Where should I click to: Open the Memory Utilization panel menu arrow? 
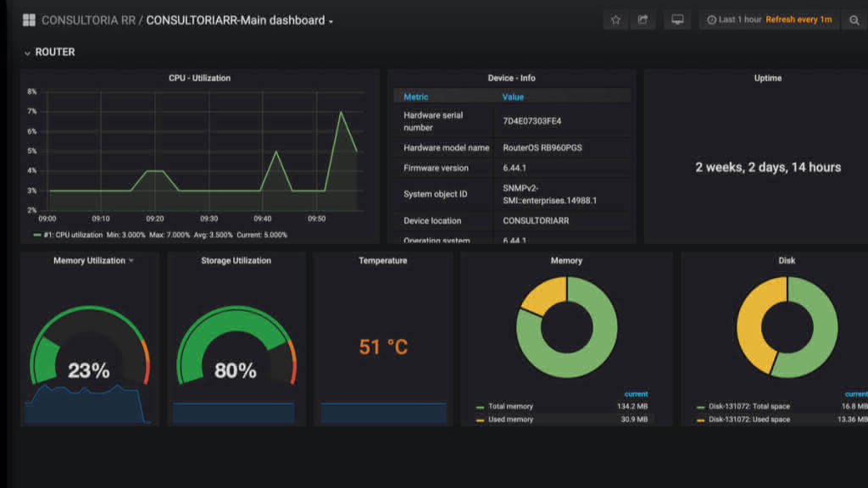(x=131, y=261)
